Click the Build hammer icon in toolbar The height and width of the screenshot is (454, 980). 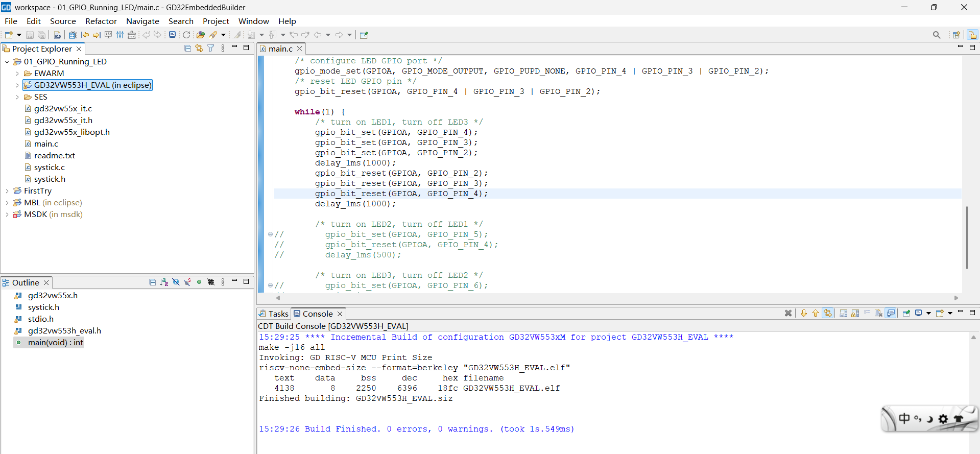point(213,35)
